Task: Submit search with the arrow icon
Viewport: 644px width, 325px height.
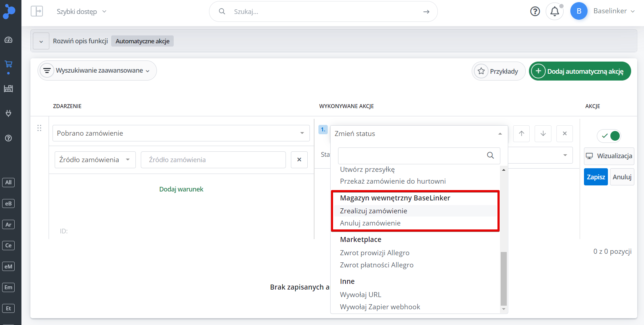Action: click(426, 12)
